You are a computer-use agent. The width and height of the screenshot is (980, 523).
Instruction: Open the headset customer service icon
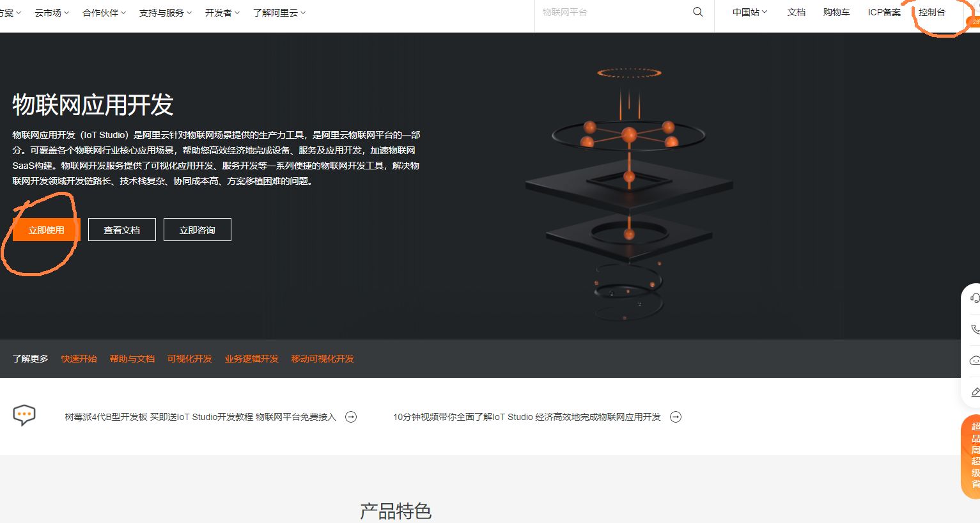[x=974, y=298]
